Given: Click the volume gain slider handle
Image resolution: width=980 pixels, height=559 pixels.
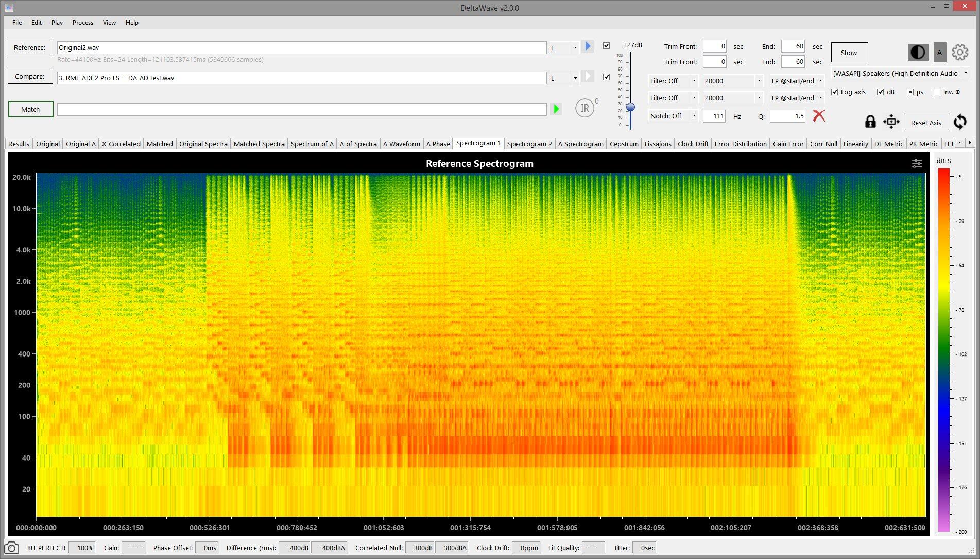Looking at the screenshot, I should (630, 107).
